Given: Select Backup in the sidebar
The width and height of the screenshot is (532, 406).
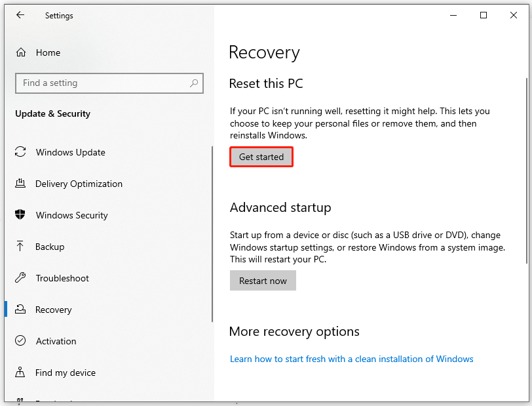Looking at the screenshot, I should pos(50,247).
